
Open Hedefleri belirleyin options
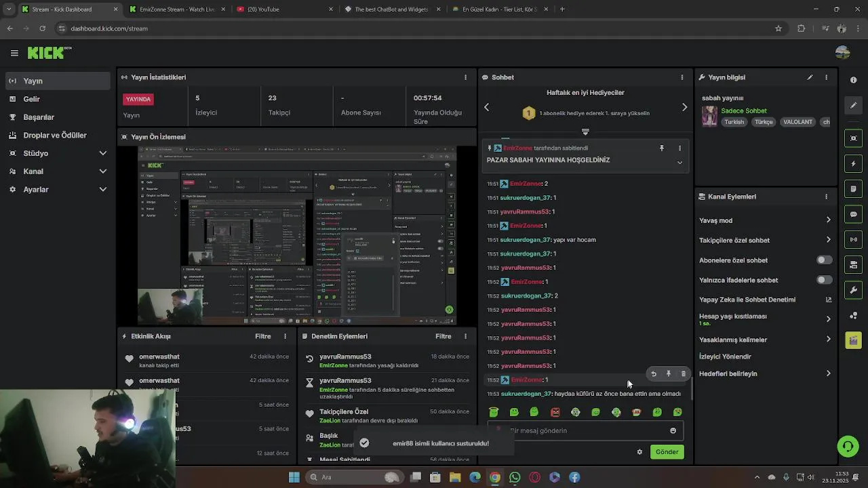tap(765, 373)
